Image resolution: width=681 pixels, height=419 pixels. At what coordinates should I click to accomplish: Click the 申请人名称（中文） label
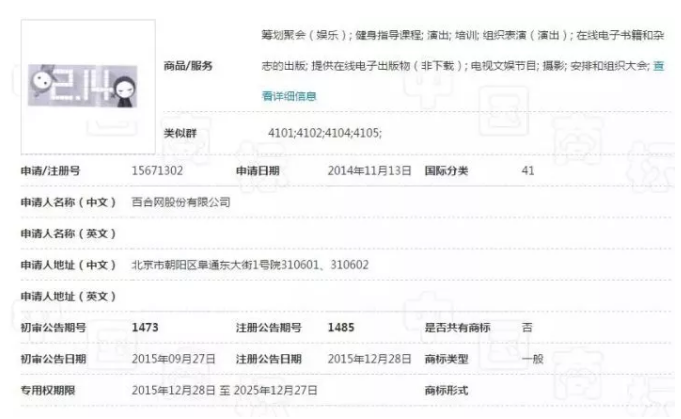pyautogui.click(x=69, y=202)
